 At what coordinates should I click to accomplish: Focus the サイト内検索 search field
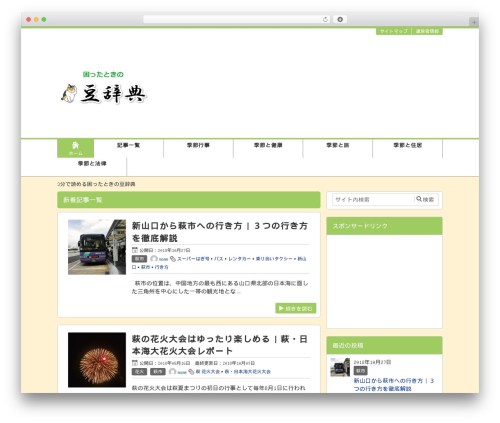373,200
